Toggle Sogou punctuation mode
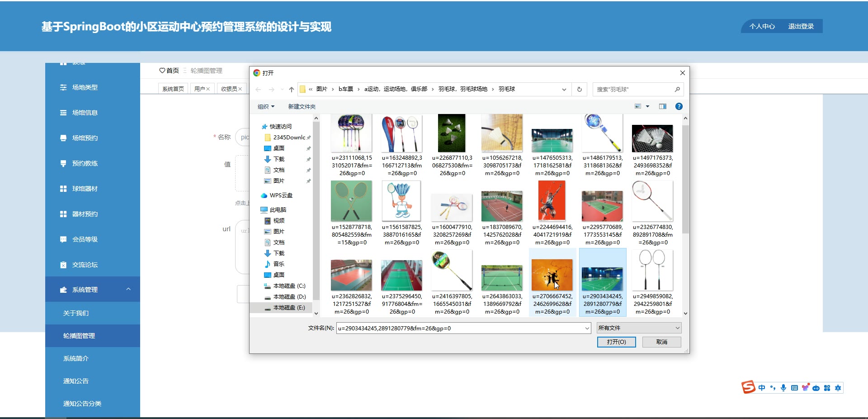Screen dimensions: 868x419 click(773, 388)
